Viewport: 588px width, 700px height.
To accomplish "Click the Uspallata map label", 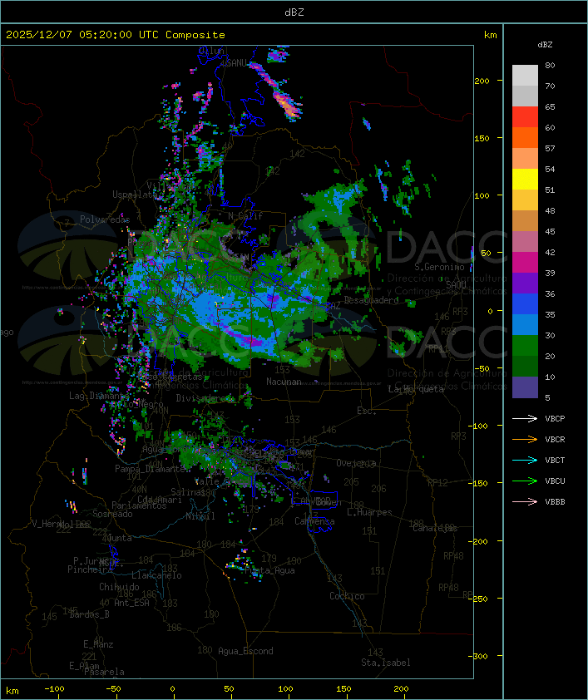I will click(x=135, y=195).
